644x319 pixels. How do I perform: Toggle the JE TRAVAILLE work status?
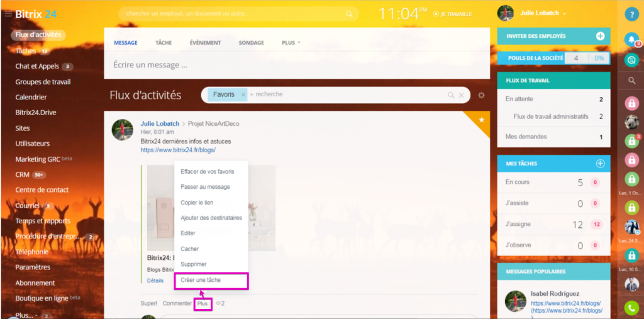(452, 14)
